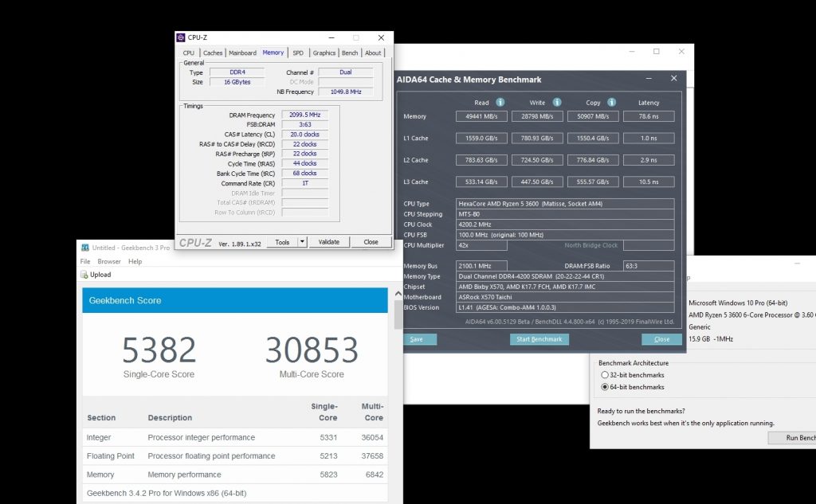Click the Microsoft Windows 10 Pro (64-bit) text
The image size is (816, 504).
[x=738, y=303]
